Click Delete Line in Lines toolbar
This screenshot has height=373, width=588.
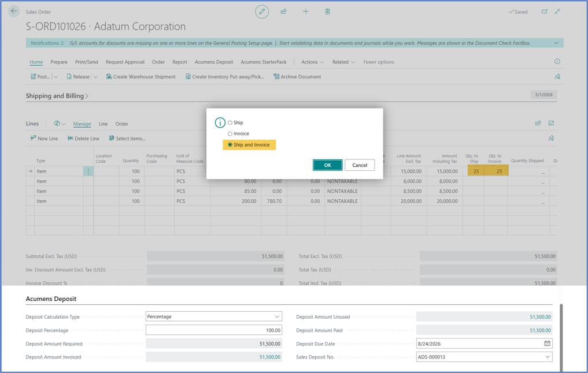point(83,138)
